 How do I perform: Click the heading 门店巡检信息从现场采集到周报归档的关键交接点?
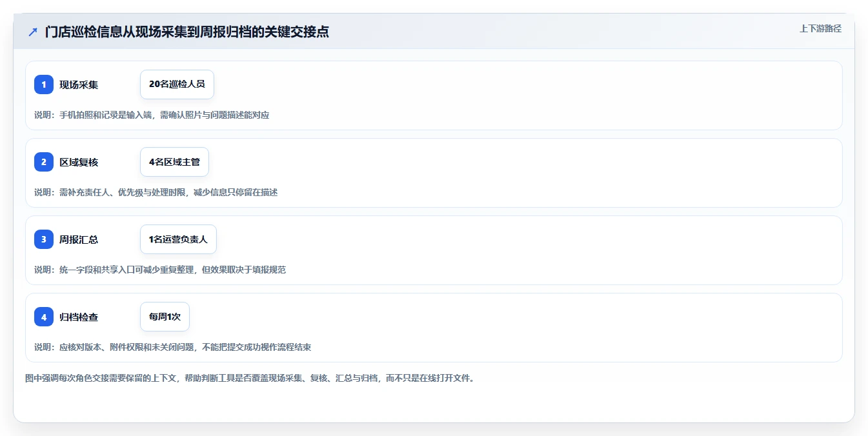(187, 32)
